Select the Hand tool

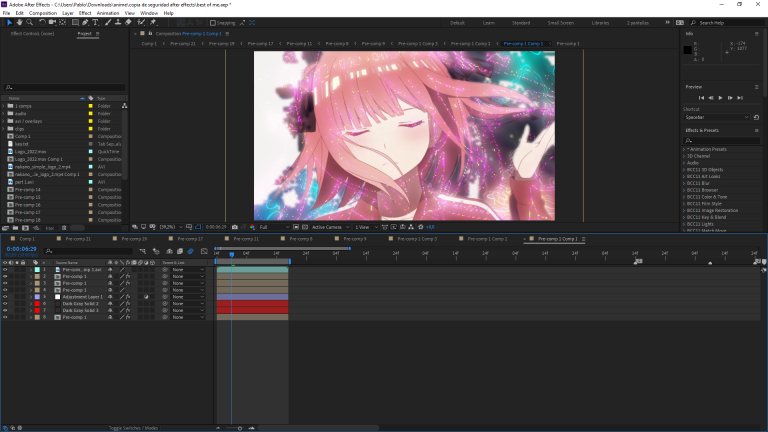(x=20, y=23)
